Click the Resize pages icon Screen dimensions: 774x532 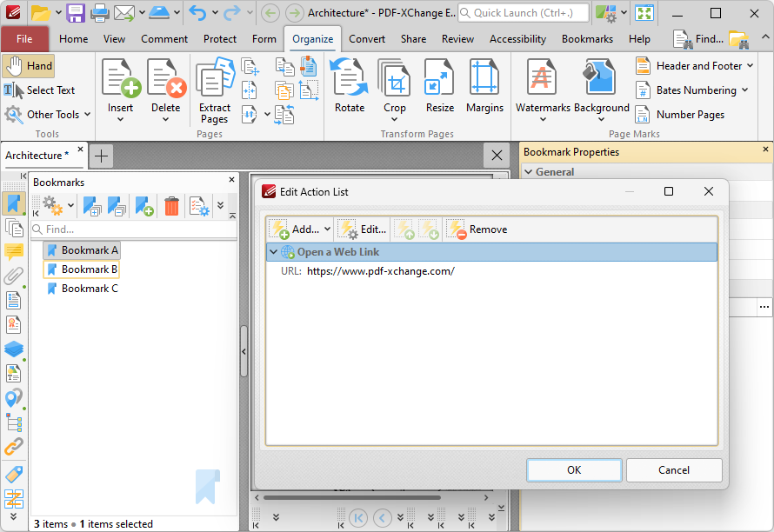click(439, 78)
